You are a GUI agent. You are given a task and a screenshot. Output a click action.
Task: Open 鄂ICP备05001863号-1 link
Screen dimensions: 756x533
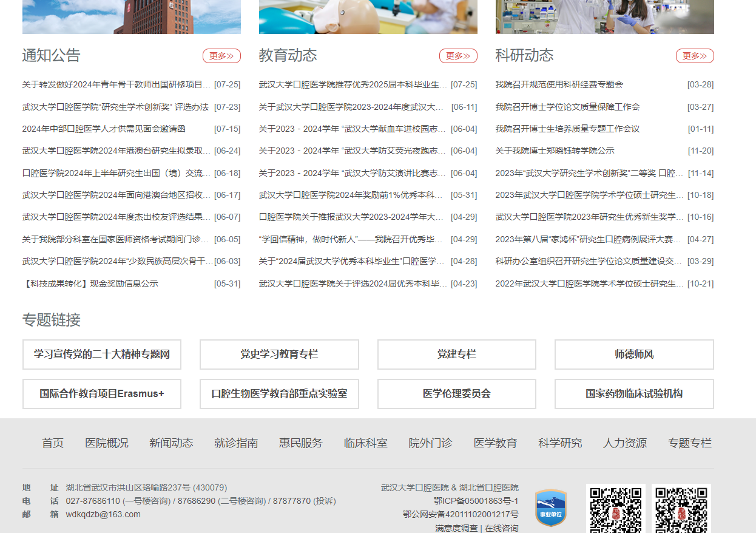click(x=476, y=501)
